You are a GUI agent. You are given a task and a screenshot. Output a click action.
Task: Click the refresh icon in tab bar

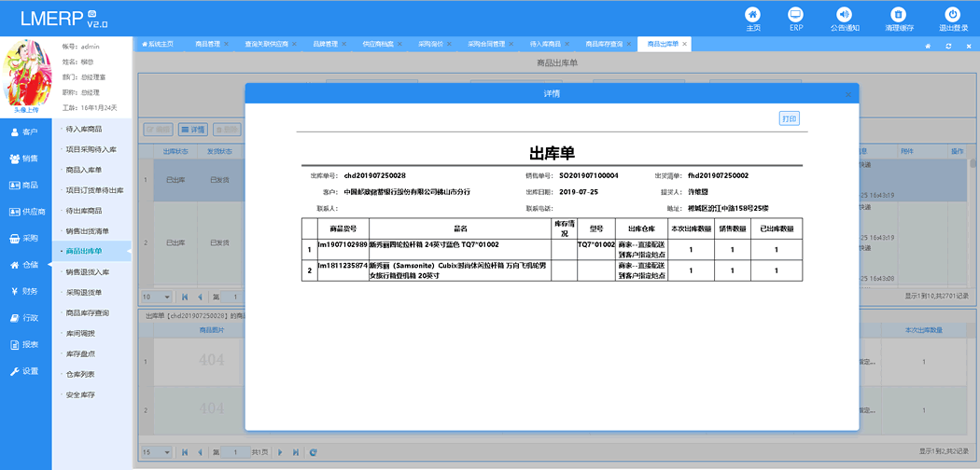[947, 45]
